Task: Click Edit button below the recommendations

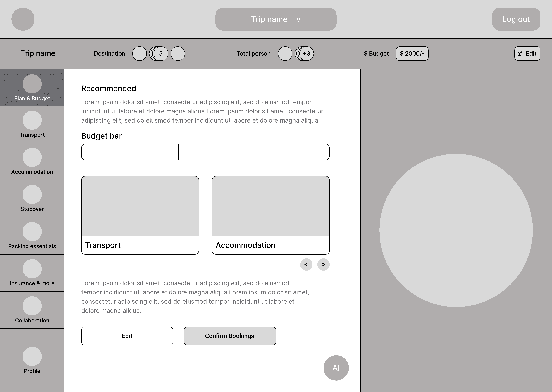Action: click(x=127, y=336)
